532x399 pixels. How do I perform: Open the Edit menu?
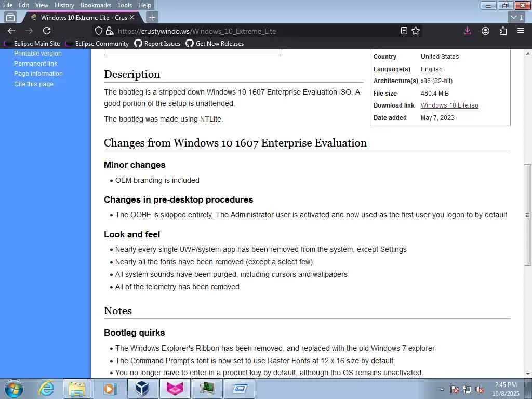(x=24, y=5)
